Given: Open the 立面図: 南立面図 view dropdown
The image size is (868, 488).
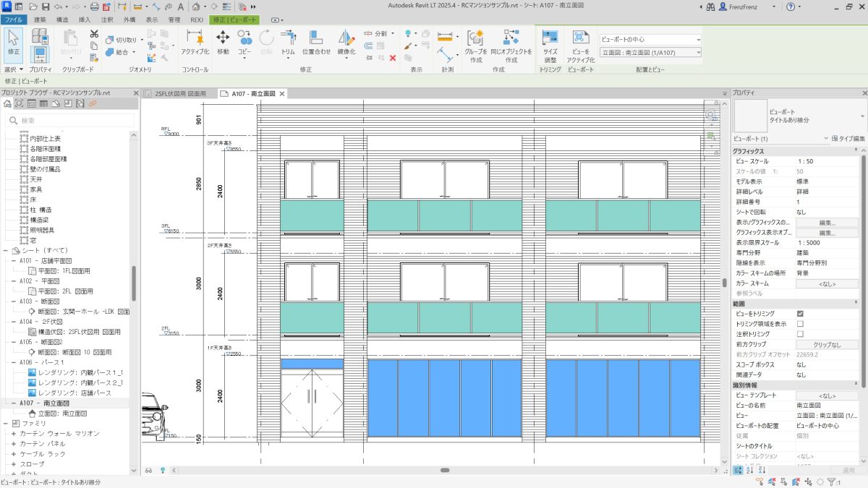Looking at the screenshot, I should tap(650, 52).
